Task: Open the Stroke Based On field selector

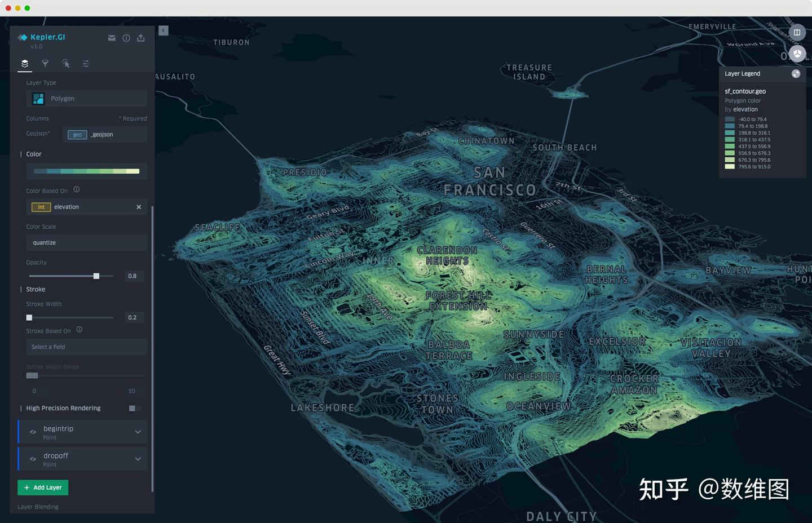Action: 86,347
